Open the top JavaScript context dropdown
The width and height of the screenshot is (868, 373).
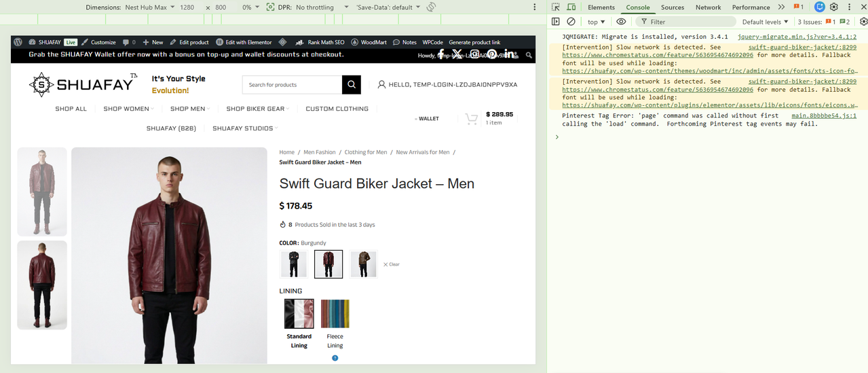597,22
